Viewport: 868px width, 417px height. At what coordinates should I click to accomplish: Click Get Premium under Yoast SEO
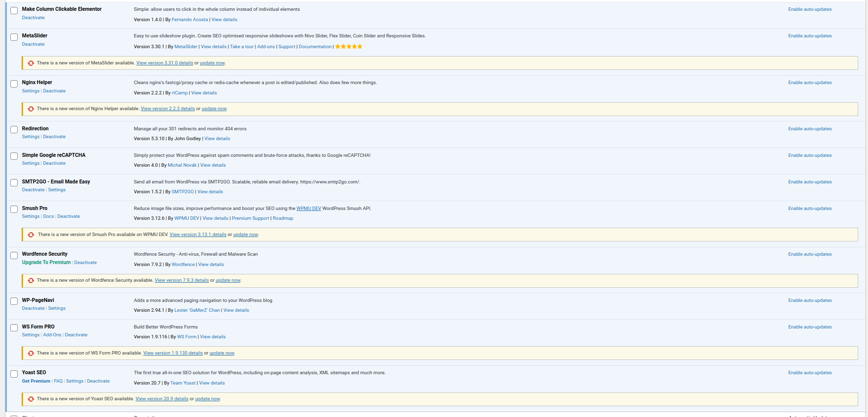[36, 381]
